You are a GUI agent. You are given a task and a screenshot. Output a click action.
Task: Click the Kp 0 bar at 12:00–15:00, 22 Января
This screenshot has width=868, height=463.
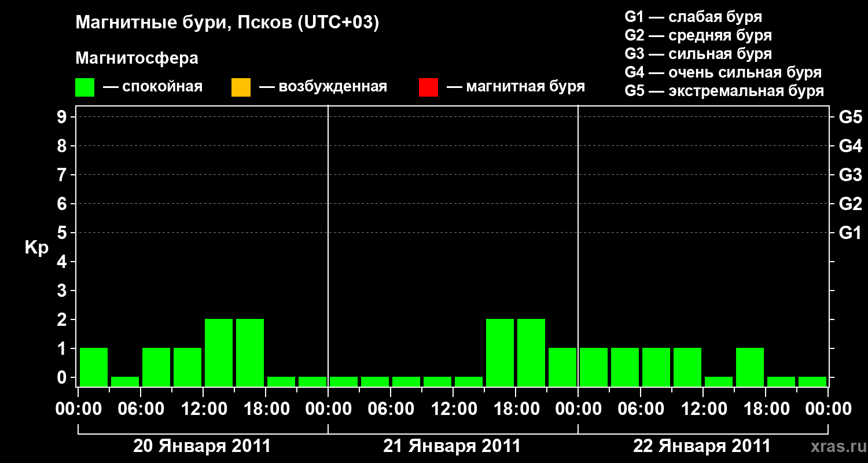[719, 381]
